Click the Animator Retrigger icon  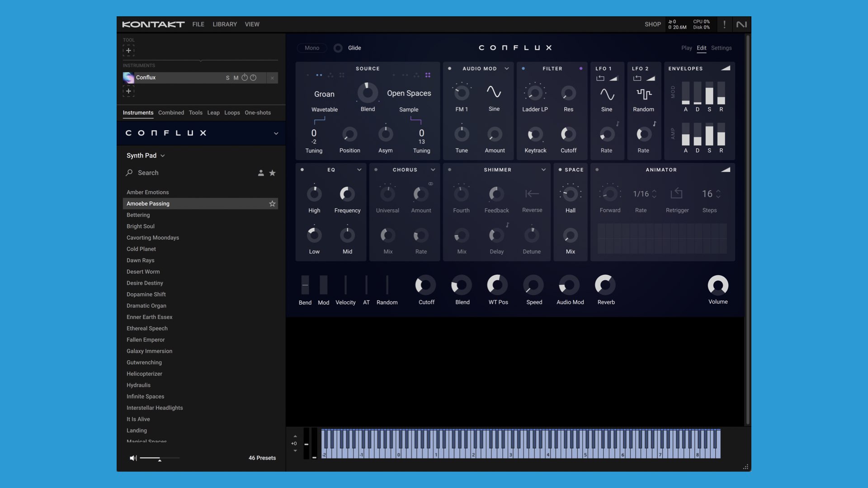677,194
